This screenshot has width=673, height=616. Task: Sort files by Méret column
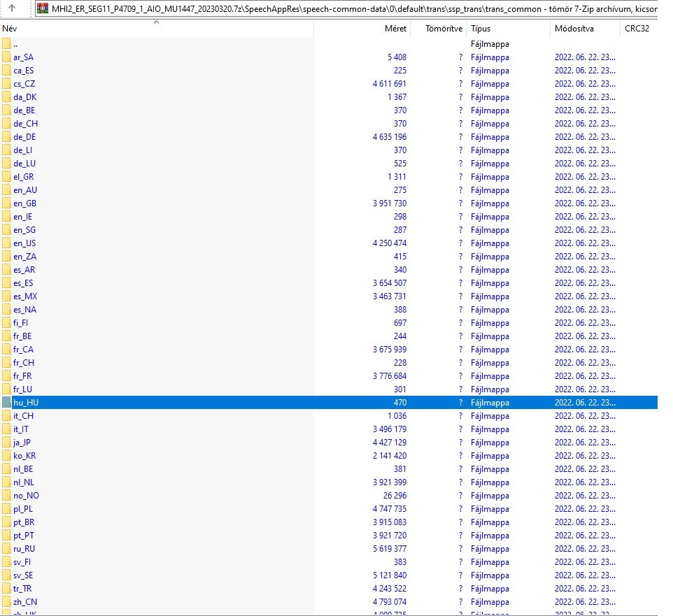tap(395, 29)
